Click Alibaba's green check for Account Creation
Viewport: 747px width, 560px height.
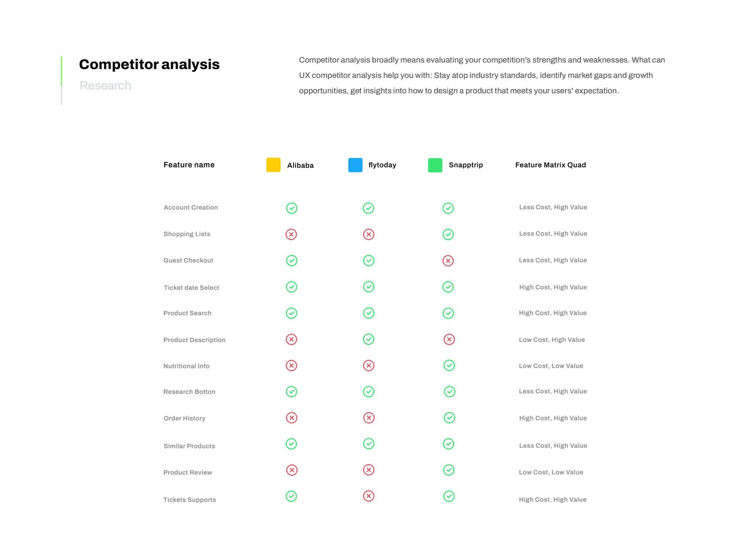(291, 208)
